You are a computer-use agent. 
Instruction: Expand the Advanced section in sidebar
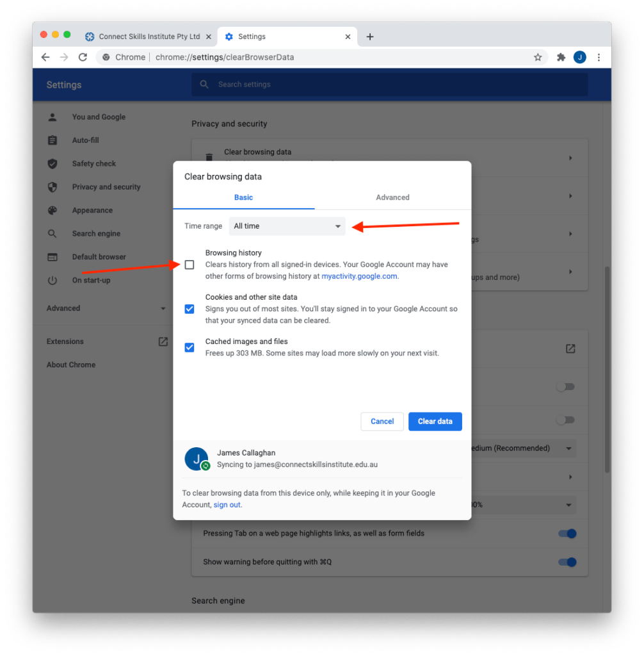coord(106,308)
